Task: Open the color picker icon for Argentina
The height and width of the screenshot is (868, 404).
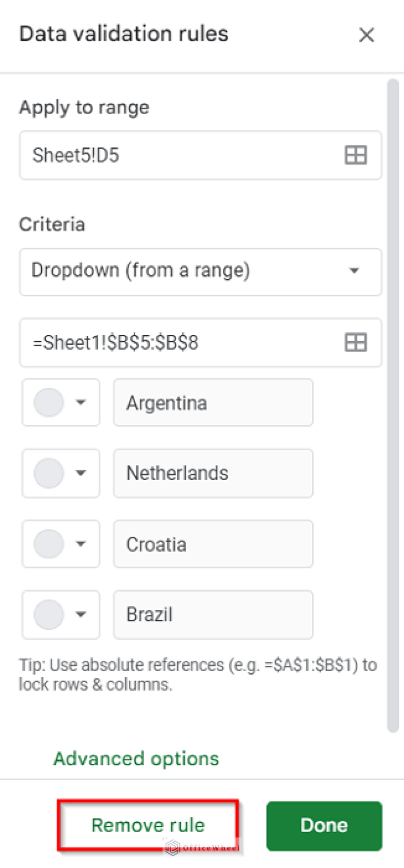Action: 50,402
